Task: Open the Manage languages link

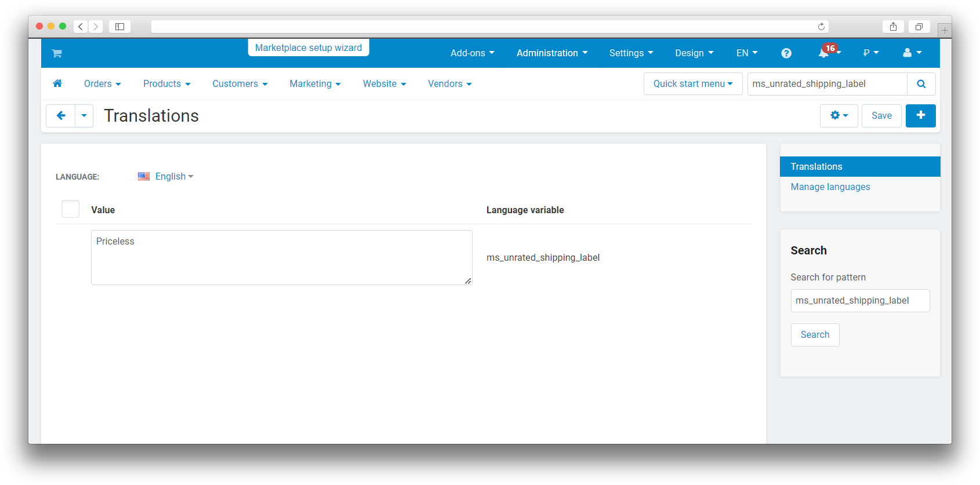Action: 830,187
